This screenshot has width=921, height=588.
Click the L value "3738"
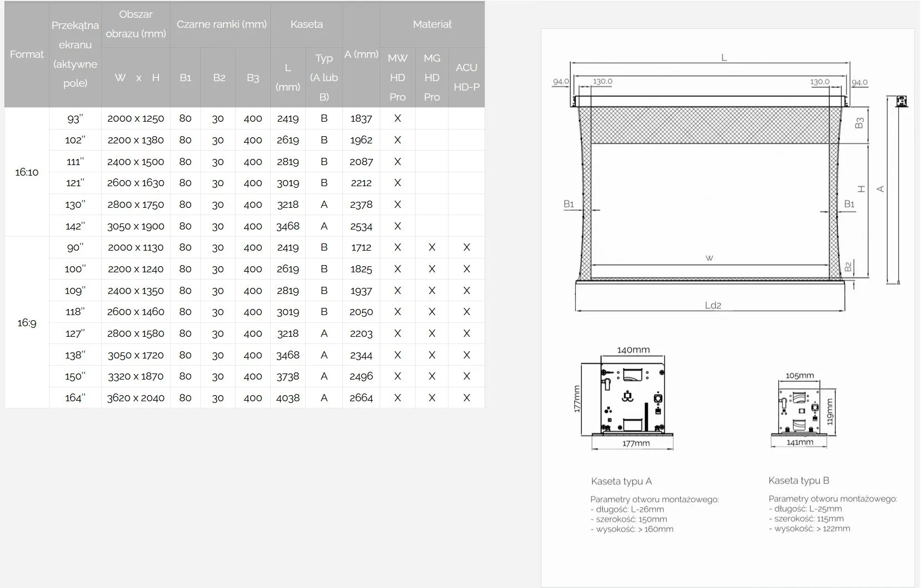tap(288, 376)
